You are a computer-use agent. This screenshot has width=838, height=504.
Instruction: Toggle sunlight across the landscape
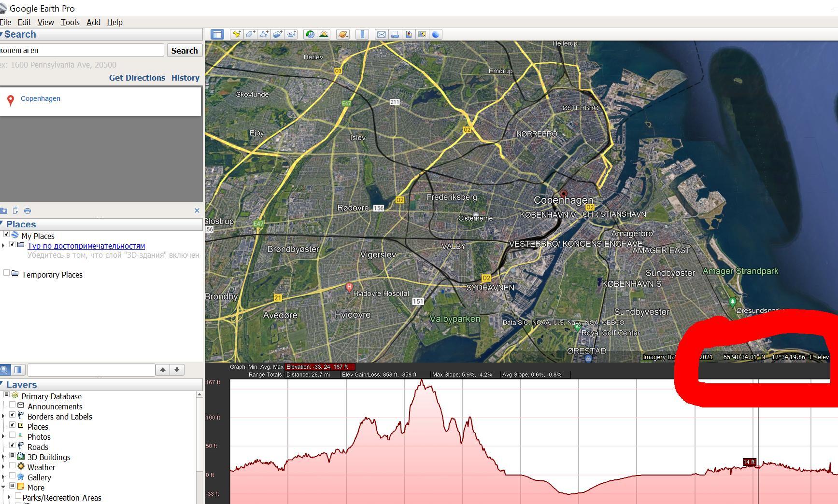(x=324, y=34)
